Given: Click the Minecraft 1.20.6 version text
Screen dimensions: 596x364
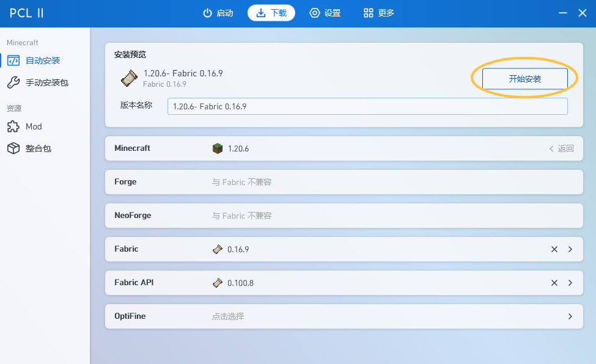Looking at the screenshot, I should pyautogui.click(x=238, y=148).
